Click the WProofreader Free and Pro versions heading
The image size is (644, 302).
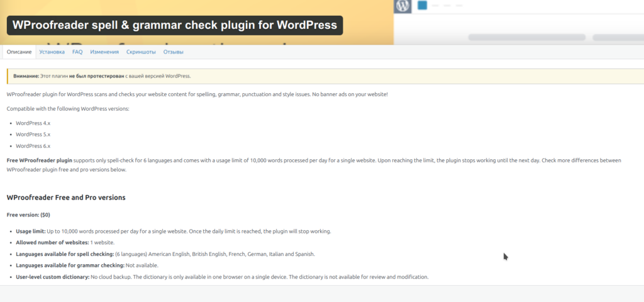66,198
